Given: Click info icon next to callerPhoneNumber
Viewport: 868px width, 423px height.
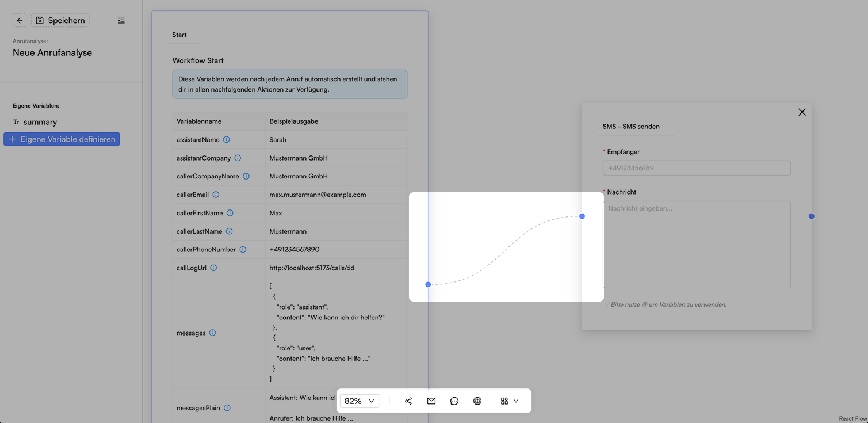Looking at the screenshot, I should point(243,250).
